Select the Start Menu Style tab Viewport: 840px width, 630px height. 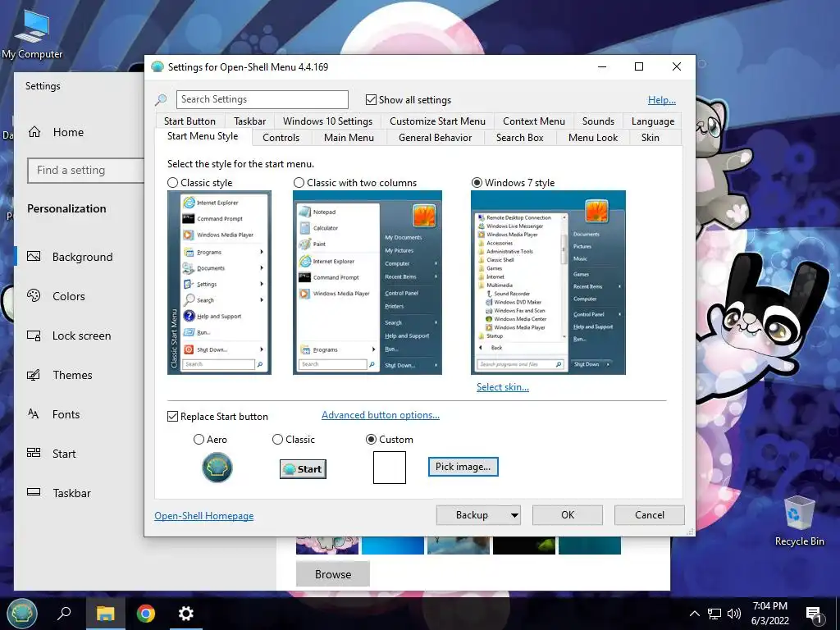tap(203, 136)
